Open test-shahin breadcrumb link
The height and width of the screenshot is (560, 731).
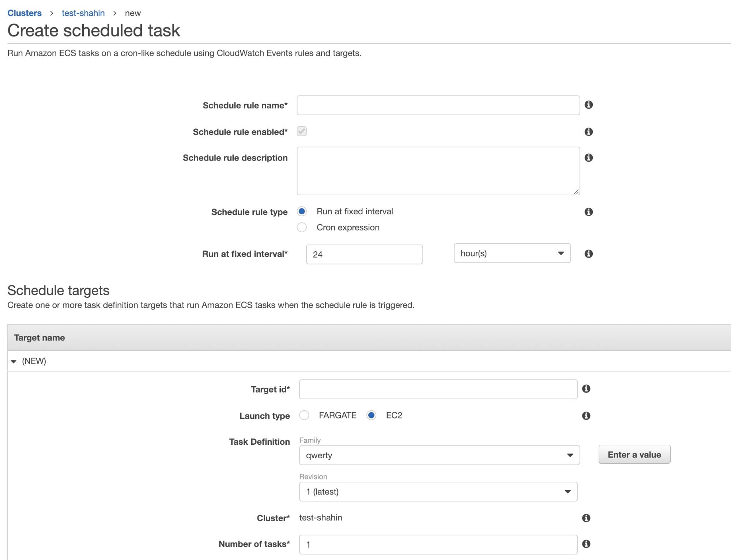83,13
